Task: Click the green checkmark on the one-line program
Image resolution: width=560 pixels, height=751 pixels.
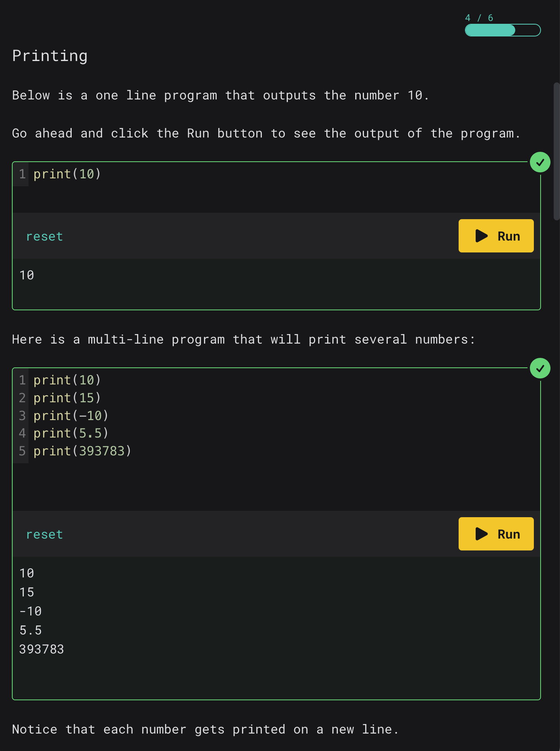Action: (x=540, y=162)
